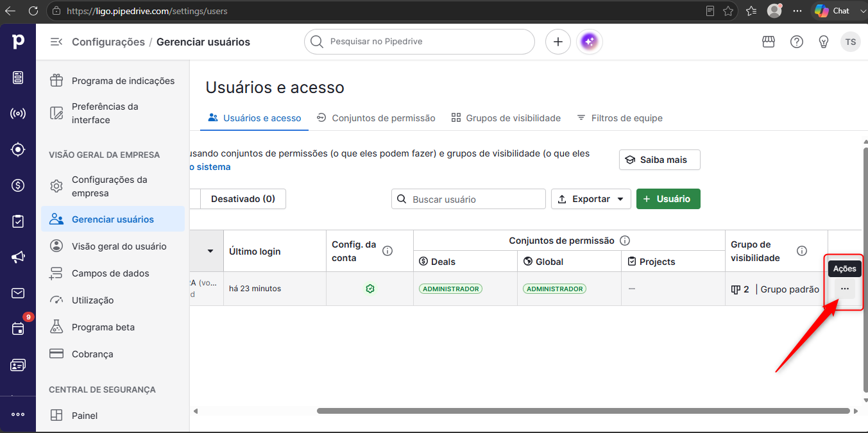
Task: Click the Buscar usuário input field
Action: [468, 199]
